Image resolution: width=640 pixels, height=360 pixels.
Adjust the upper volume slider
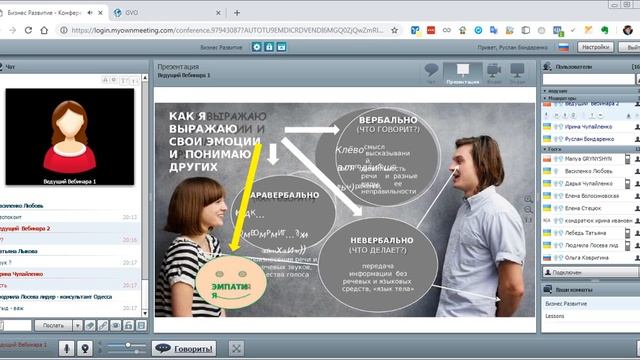[x=128, y=345]
